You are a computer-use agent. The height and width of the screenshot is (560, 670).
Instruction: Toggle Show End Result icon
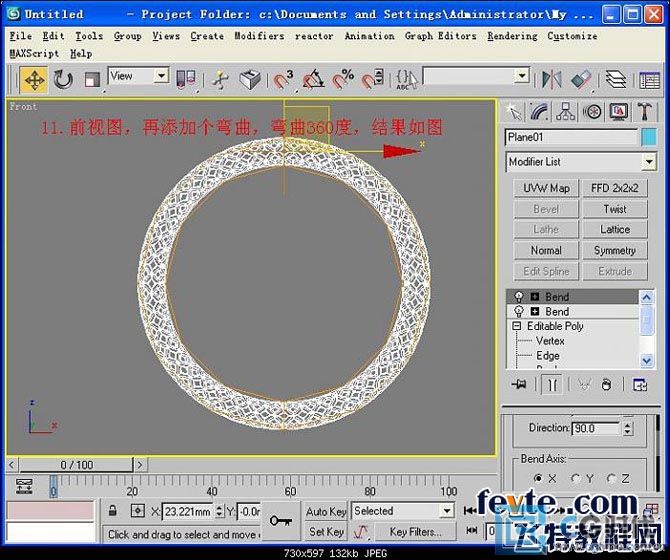click(552, 385)
